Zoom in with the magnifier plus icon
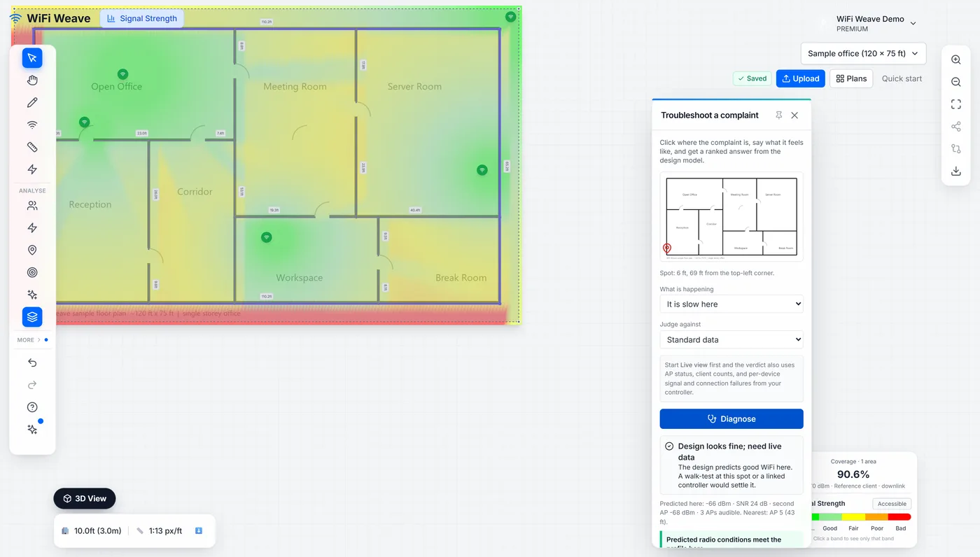The width and height of the screenshot is (980, 557). [x=956, y=60]
